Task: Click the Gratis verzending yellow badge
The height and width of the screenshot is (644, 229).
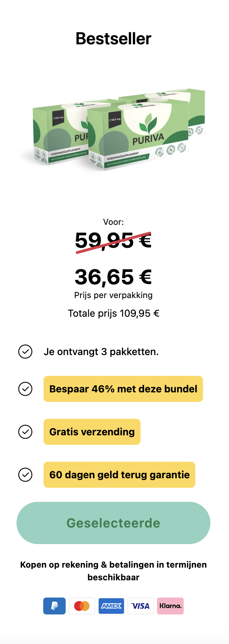Action: [92, 432]
